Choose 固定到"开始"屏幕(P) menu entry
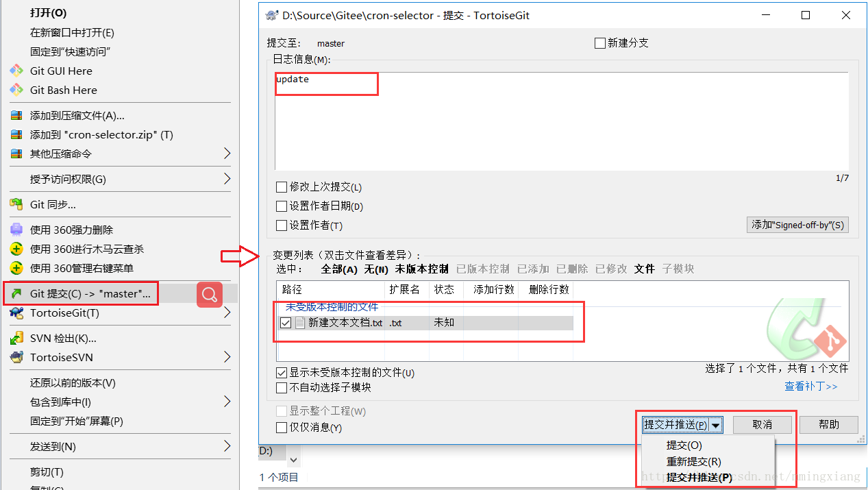The height and width of the screenshot is (490, 868). pos(77,421)
